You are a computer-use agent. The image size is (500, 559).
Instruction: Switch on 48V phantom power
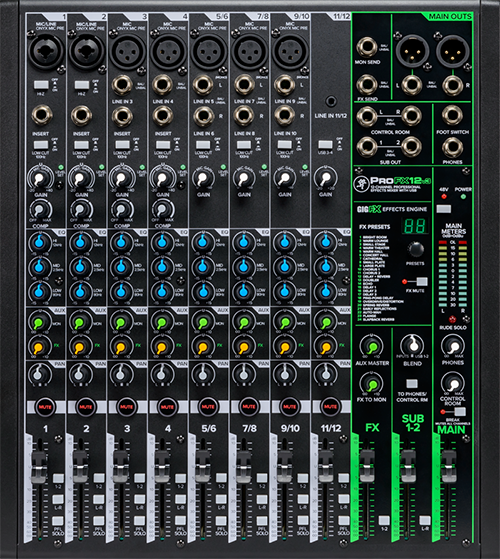(444, 209)
